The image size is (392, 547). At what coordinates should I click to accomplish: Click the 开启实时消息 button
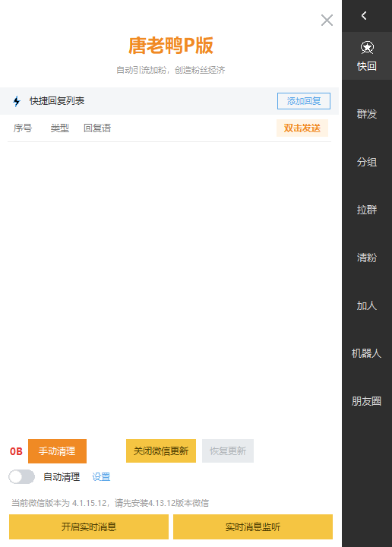(89, 526)
